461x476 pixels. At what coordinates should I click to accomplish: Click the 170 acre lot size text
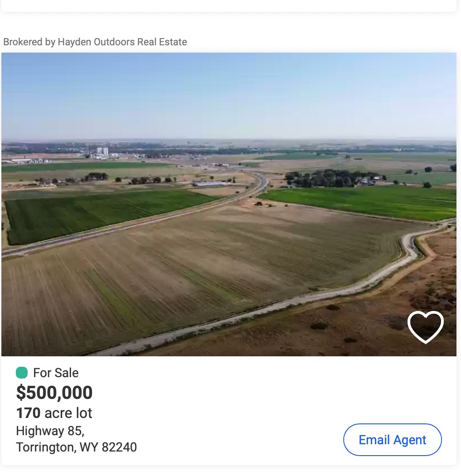pyautogui.click(x=54, y=413)
